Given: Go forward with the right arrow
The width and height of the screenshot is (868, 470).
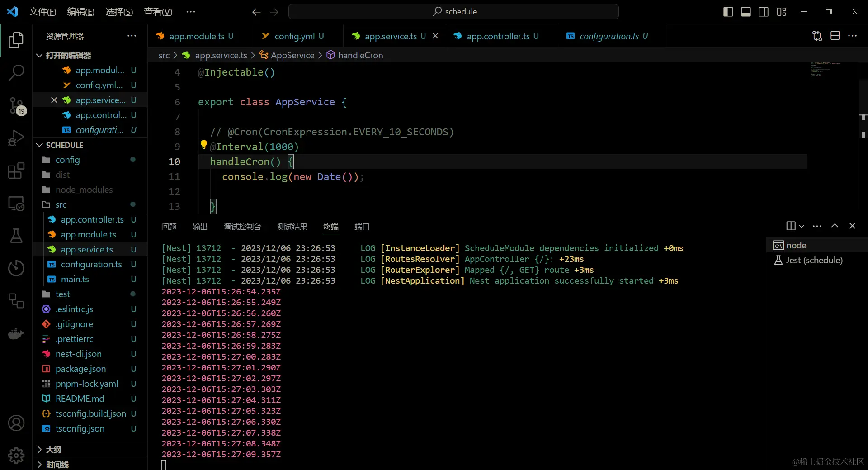Looking at the screenshot, I should coord(274,12).
